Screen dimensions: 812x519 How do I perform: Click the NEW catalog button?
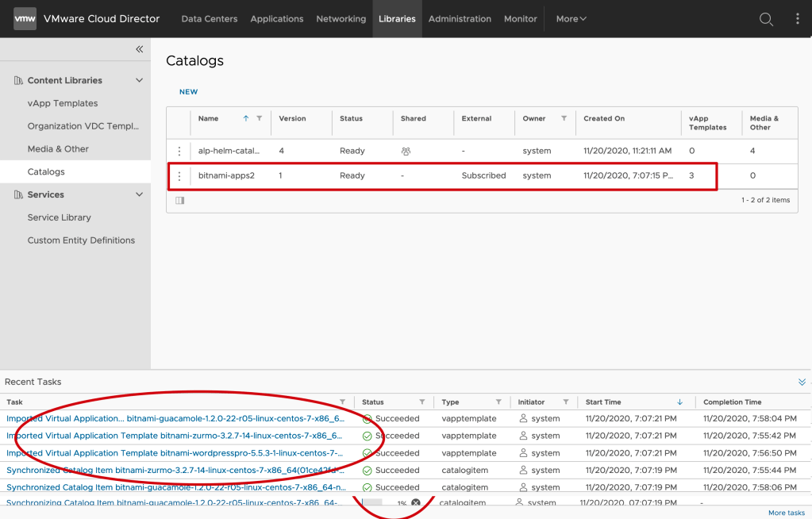[188, 92]
